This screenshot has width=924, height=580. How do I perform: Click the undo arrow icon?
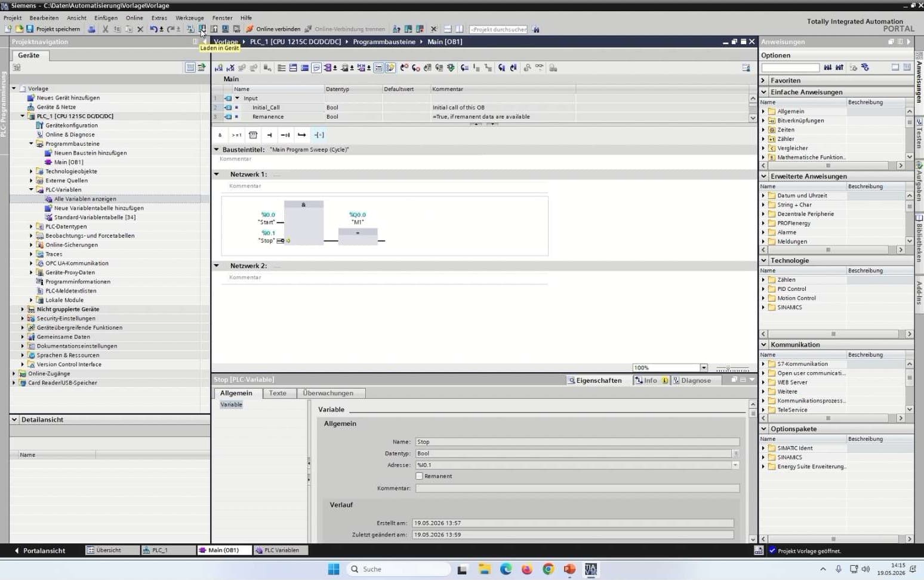coord(154,29)
